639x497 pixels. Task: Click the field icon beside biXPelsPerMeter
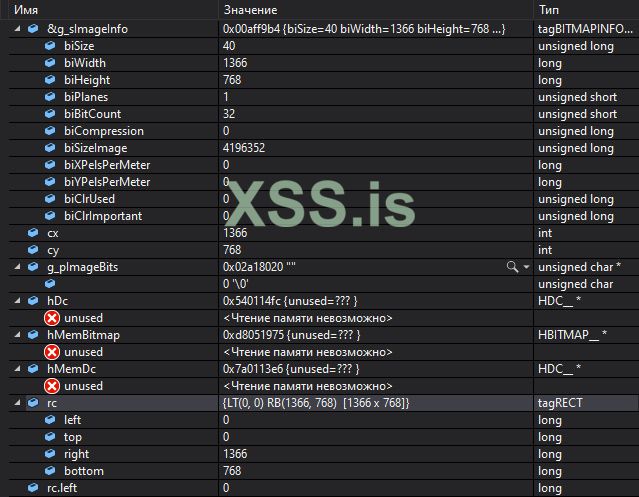click(x=50, y=165)
